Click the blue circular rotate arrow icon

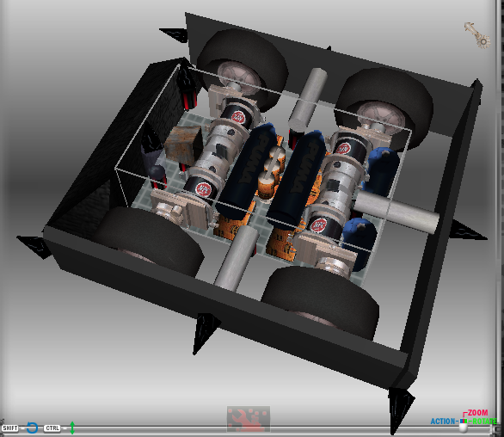32,428
